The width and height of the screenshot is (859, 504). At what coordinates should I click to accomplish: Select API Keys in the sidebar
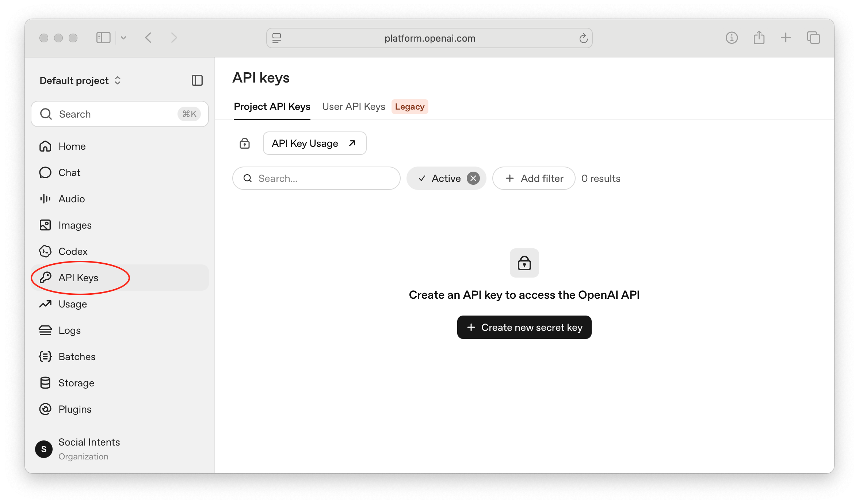120,278
